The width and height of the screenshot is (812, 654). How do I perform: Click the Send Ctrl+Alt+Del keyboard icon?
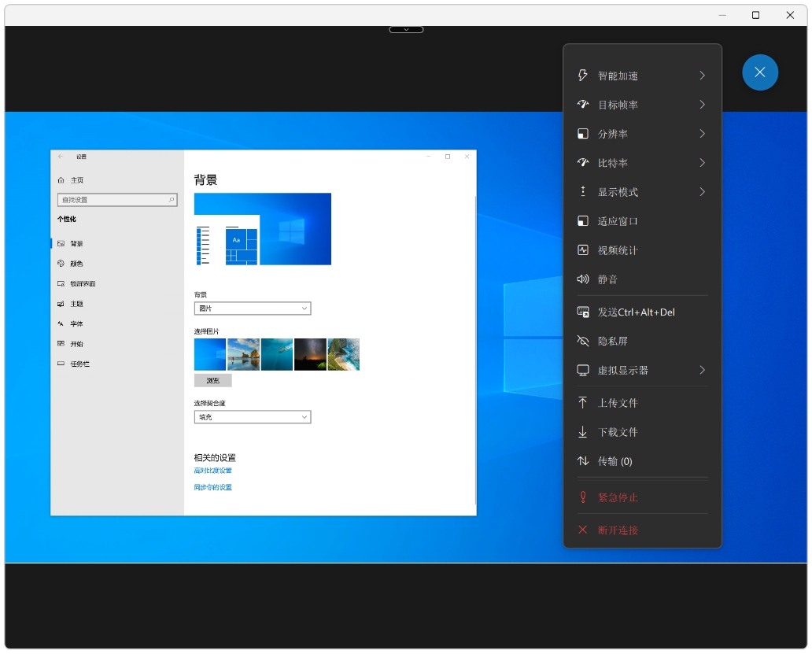pyautogui.click(x=582, y=312)
